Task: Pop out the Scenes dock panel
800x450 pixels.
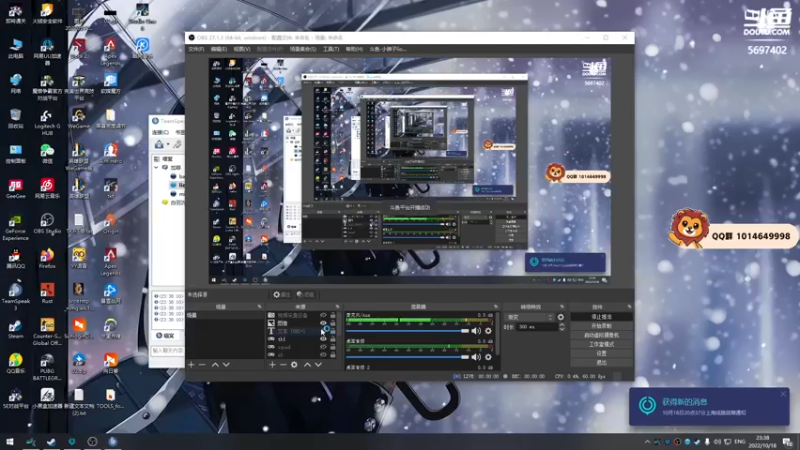Action: 259,307
